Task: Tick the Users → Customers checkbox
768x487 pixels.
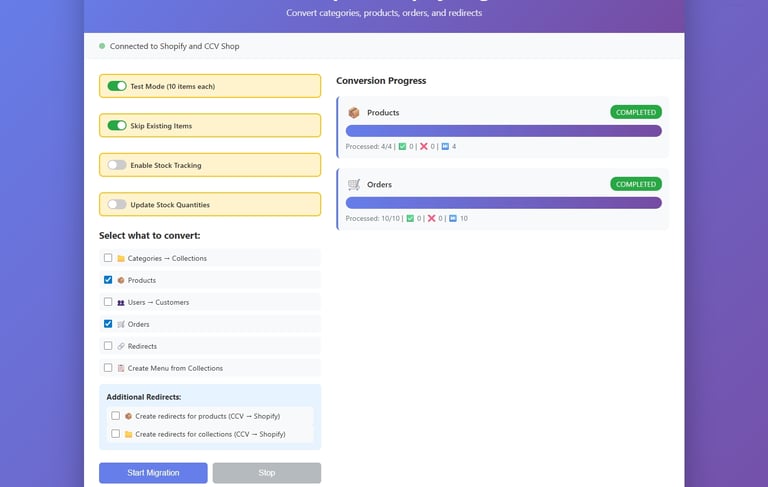Action: click(x=108, y=302)
